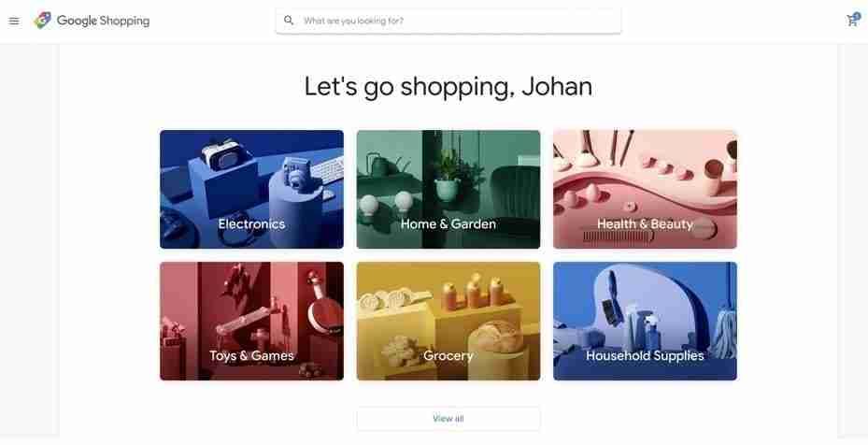Click the View all button
The height and width of the screenshot is (445, 868).
(x=448, y=419)
